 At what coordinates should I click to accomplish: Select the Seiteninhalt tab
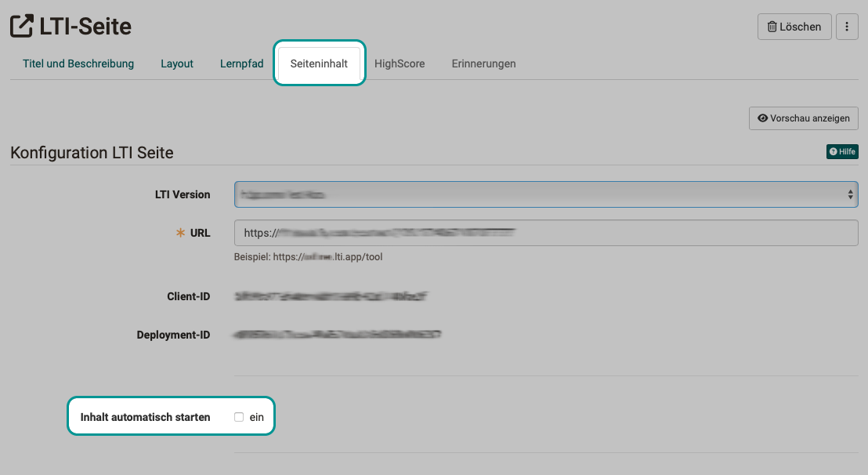[x=319, y=63]
